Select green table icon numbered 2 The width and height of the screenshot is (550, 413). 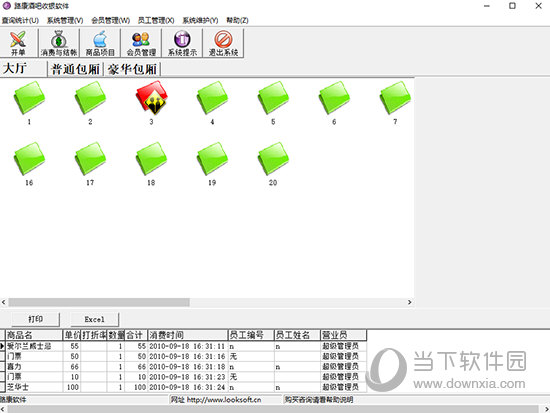[90, 98]
